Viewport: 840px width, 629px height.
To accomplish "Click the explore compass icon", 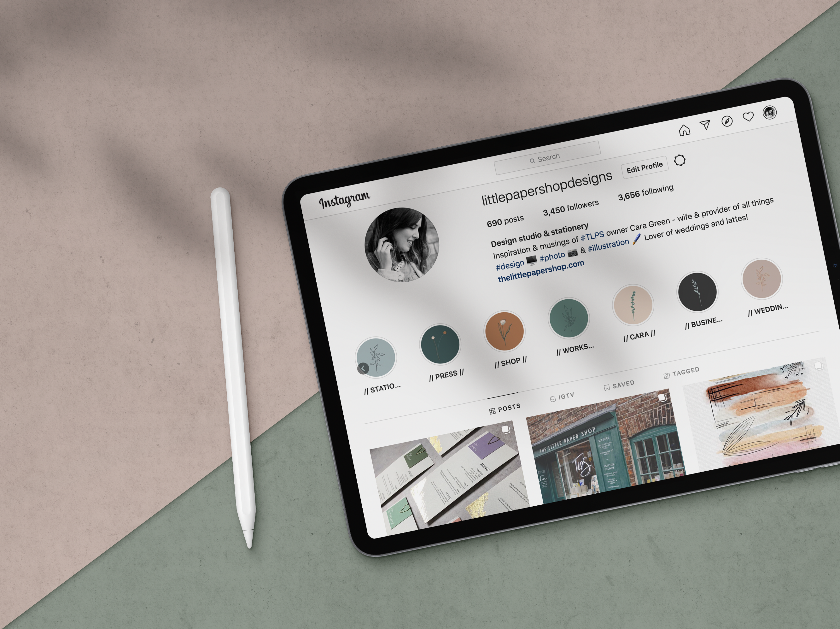I will (x=727, y=120).
